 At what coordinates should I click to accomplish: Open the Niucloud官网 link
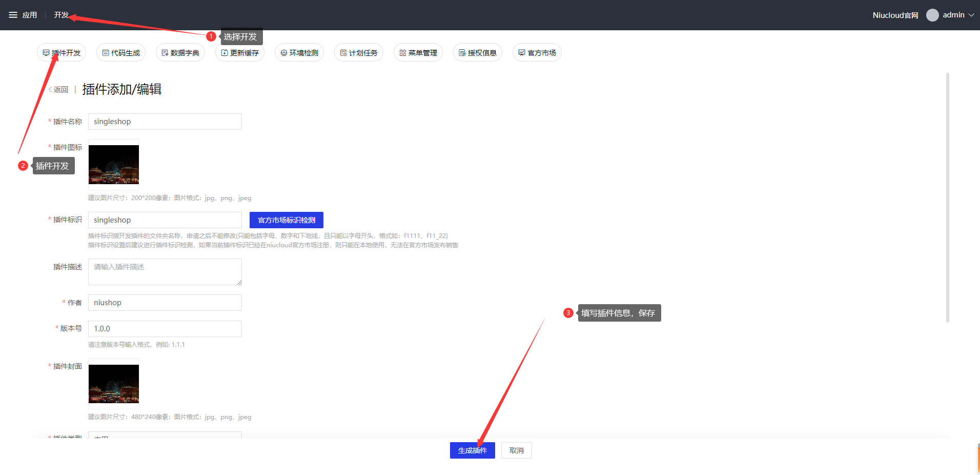point(895,15)
